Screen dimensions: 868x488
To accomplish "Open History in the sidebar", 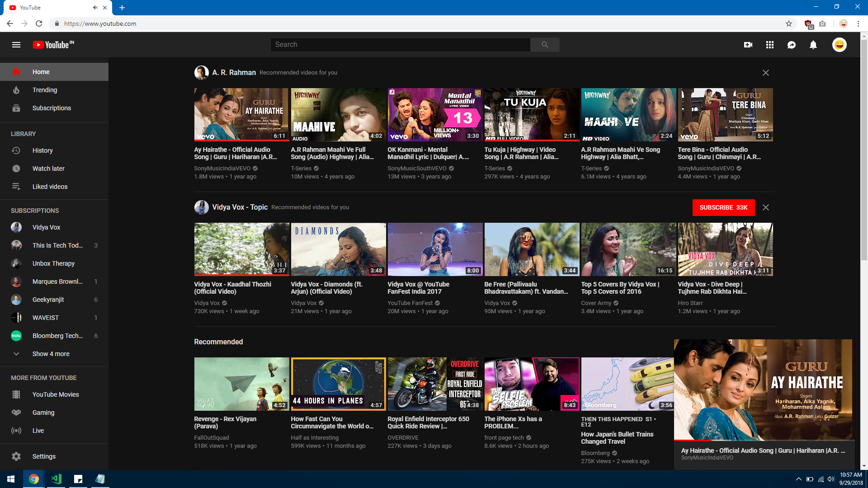I will pyautogui.click(x=42, y=150).
